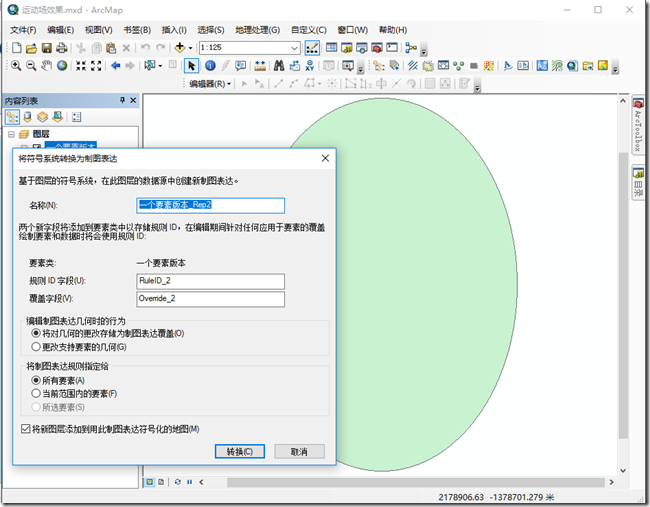Open the ModelBuilder window icon
Screen dimensions: 650x507
[411, 48]
